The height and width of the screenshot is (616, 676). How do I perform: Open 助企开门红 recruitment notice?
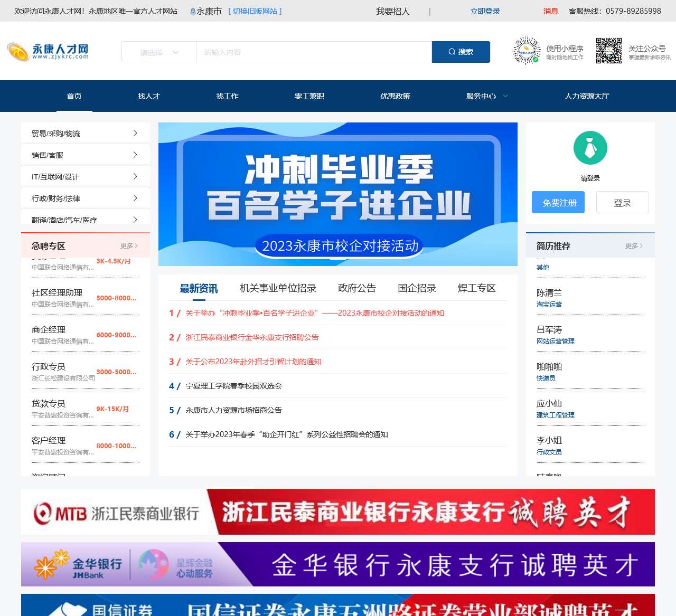(287, 434)
